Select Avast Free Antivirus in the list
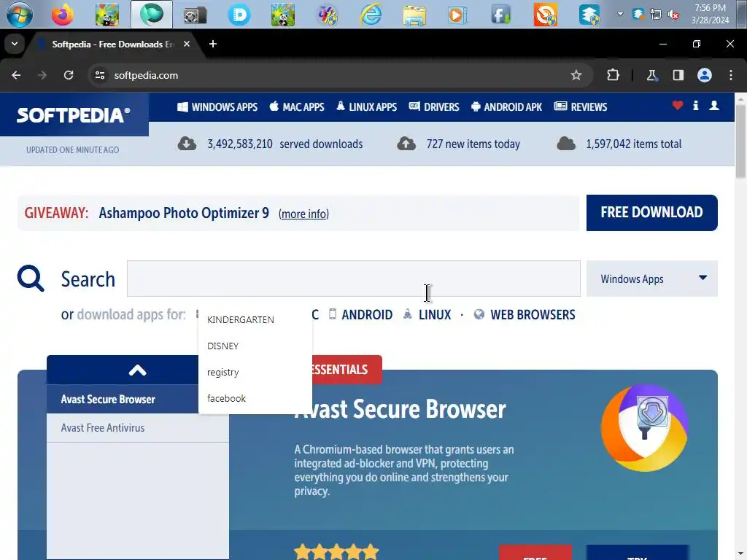Viewport: 747px width, 560px height. 138,427
